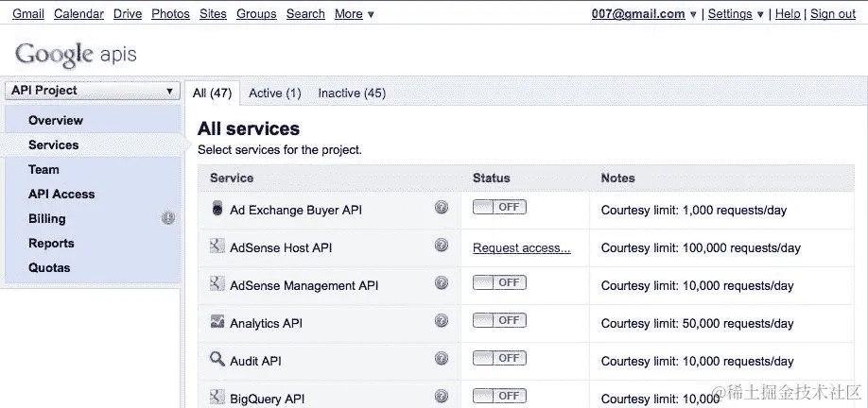Switch to the Inactive (45) tab

[x=352, y=93]
